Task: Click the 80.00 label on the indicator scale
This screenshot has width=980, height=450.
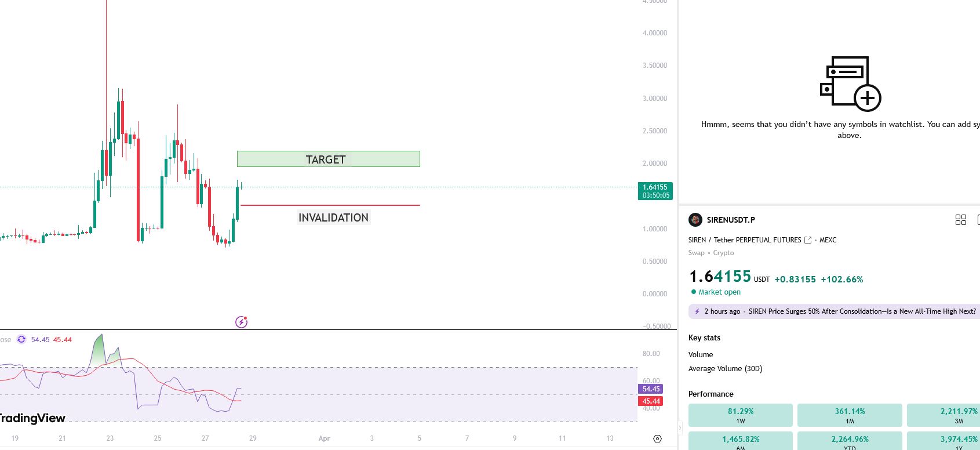Action: (651, 354)
